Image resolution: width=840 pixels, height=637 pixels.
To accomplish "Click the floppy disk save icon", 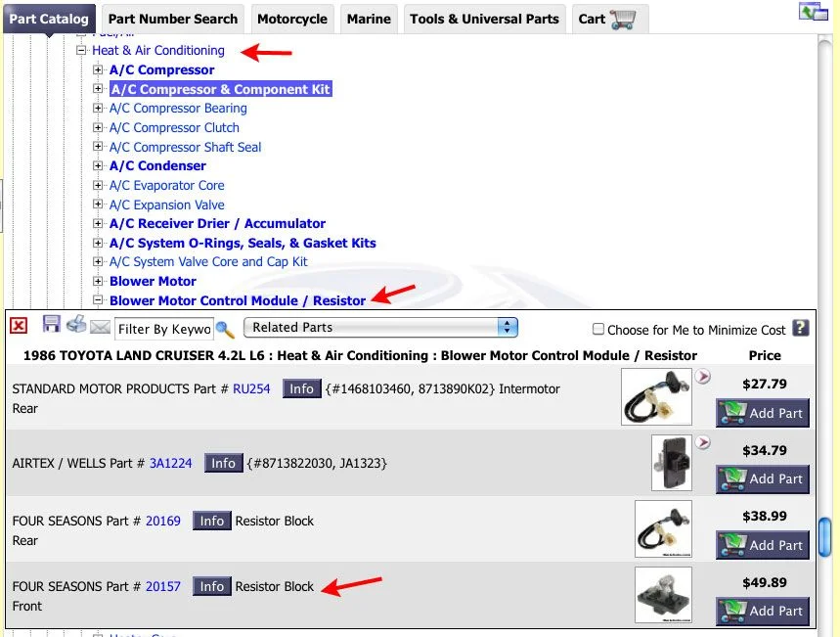I will tap(52, 324).
